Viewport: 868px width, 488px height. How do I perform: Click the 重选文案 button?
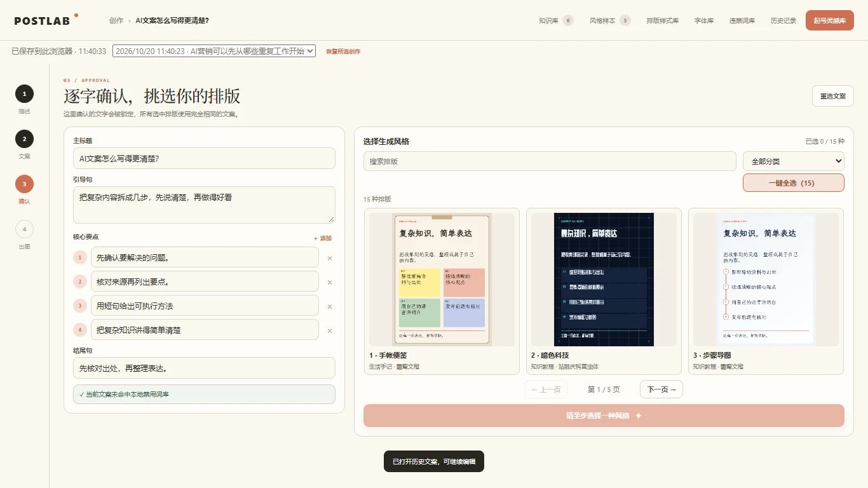click(833, 96)
